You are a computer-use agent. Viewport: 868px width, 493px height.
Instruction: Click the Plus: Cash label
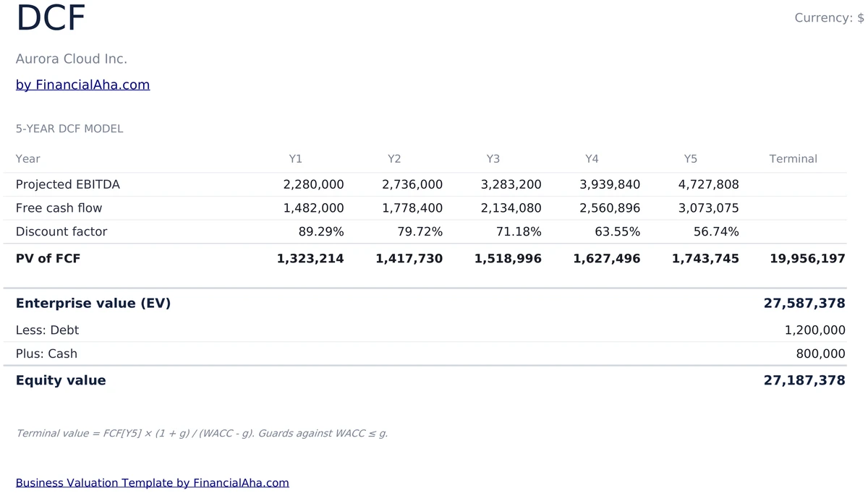[x=46, y=354]
